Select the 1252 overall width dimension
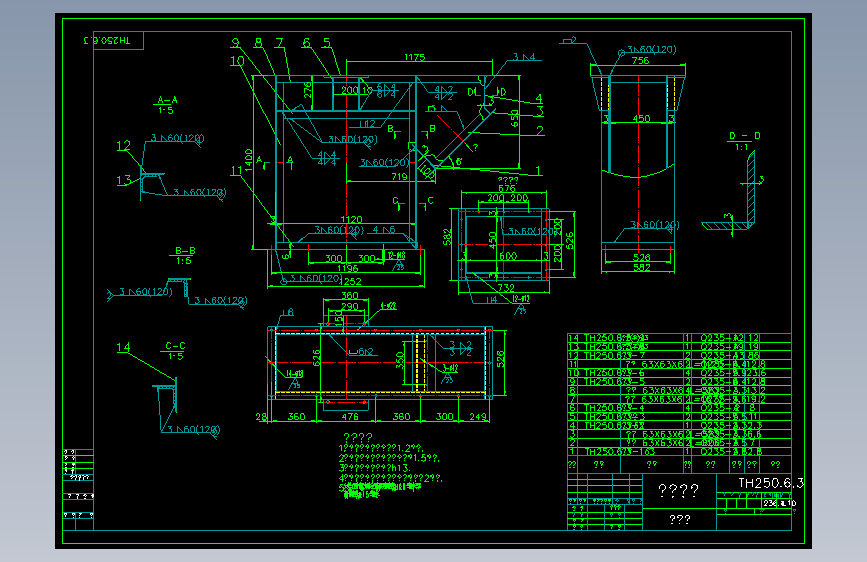 [351, 282]
